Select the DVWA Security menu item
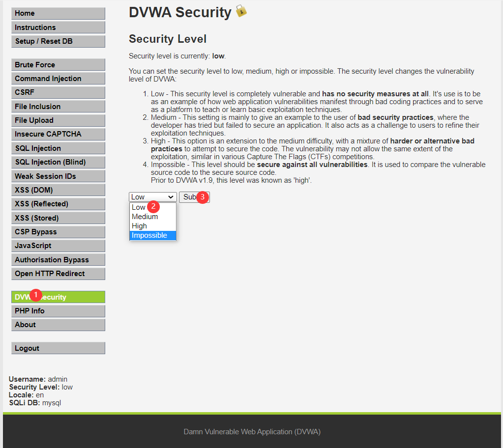 (58, 297)
